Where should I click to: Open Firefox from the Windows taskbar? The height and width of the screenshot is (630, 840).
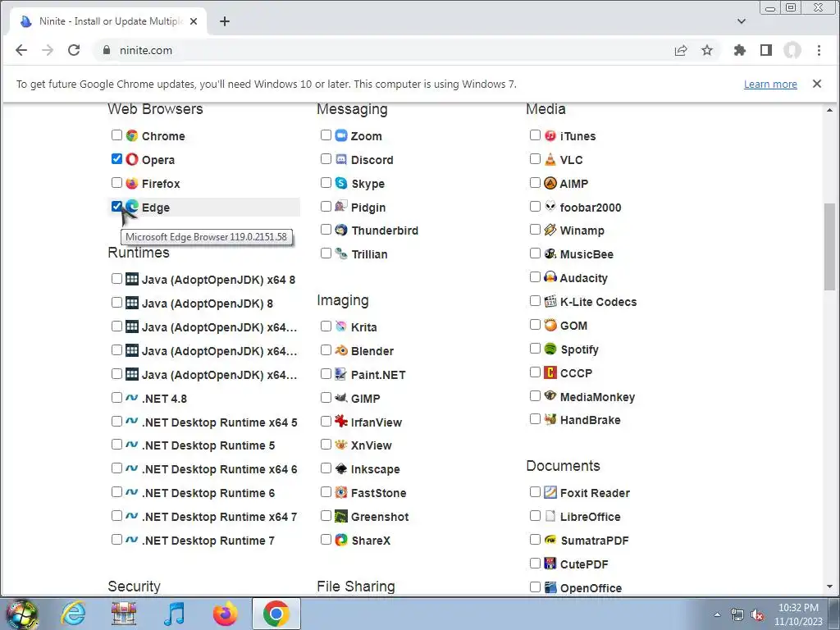225,613
